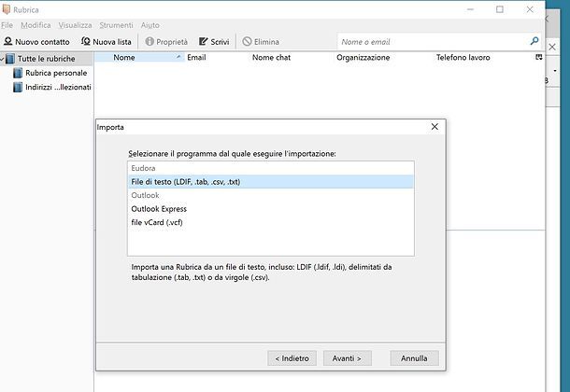
Task: Collapse the Tutte le rubriche tree
Action: coord(2,59)
